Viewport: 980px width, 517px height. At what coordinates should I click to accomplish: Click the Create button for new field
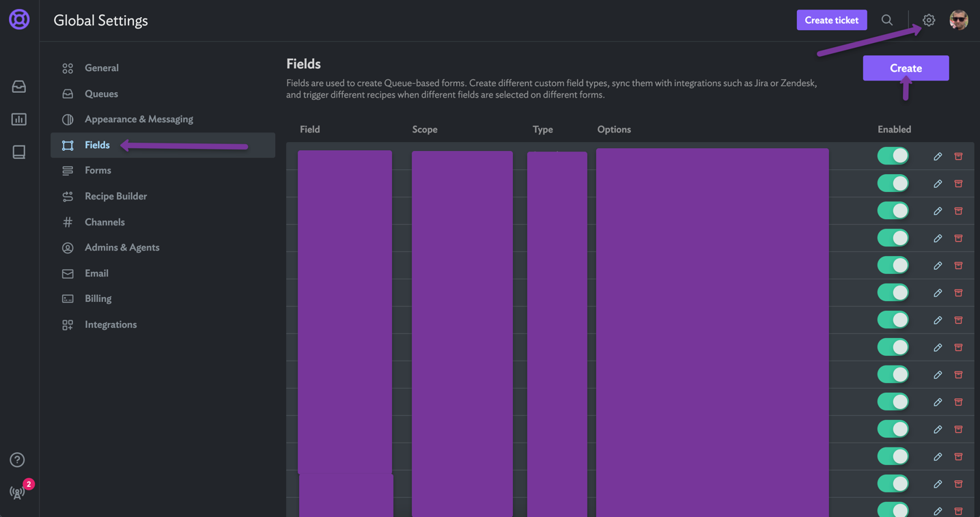click(906, 68)
